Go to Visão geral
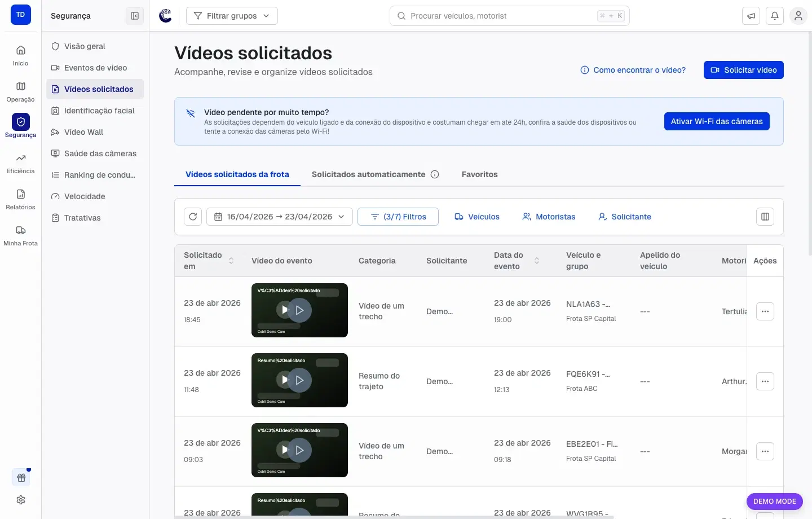 point(95,46)
